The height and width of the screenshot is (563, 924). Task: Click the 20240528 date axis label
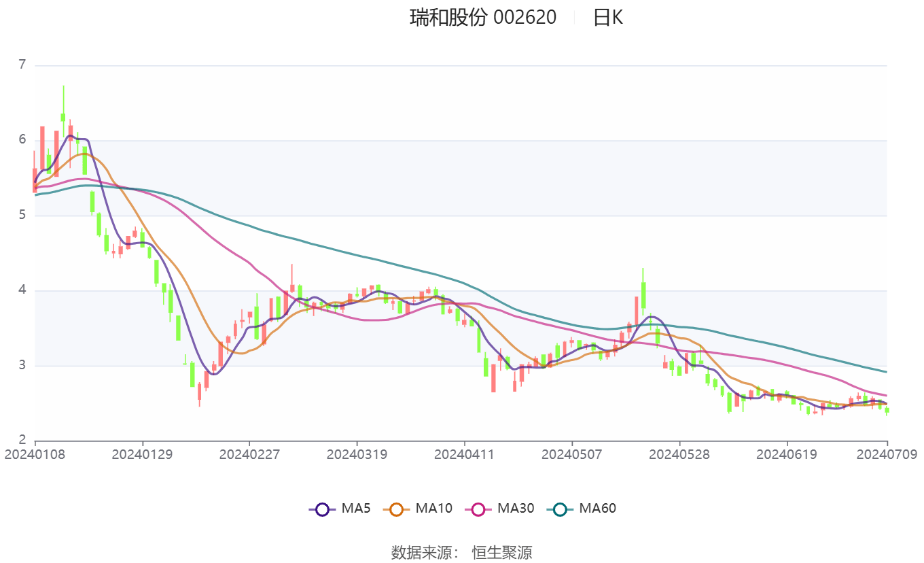679,454
